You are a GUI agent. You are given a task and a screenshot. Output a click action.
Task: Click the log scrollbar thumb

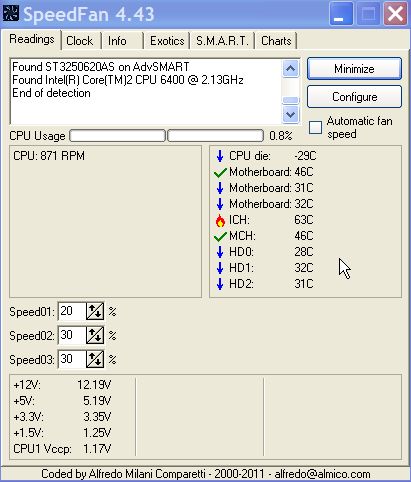click(x=291, y=100)
